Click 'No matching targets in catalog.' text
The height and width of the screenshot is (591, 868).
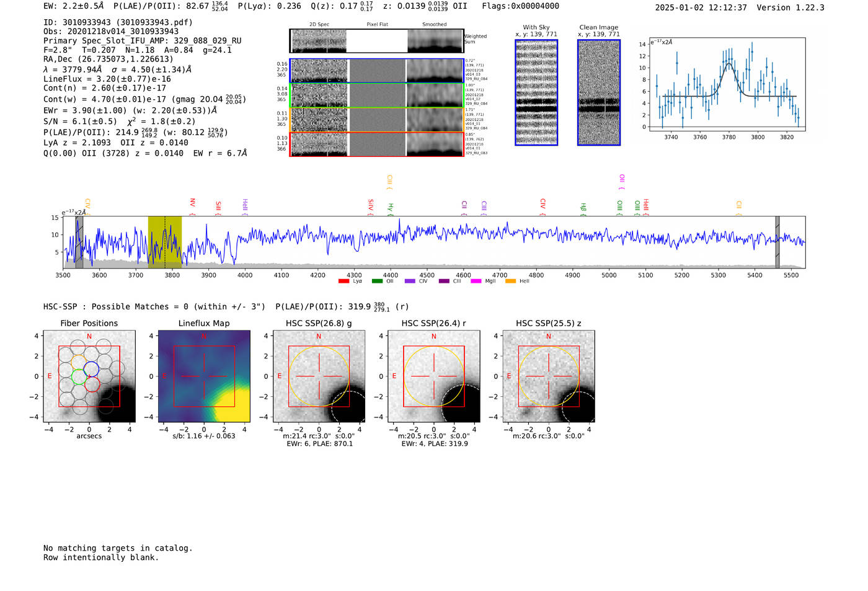pyautogui.click(x=118, y=548)
